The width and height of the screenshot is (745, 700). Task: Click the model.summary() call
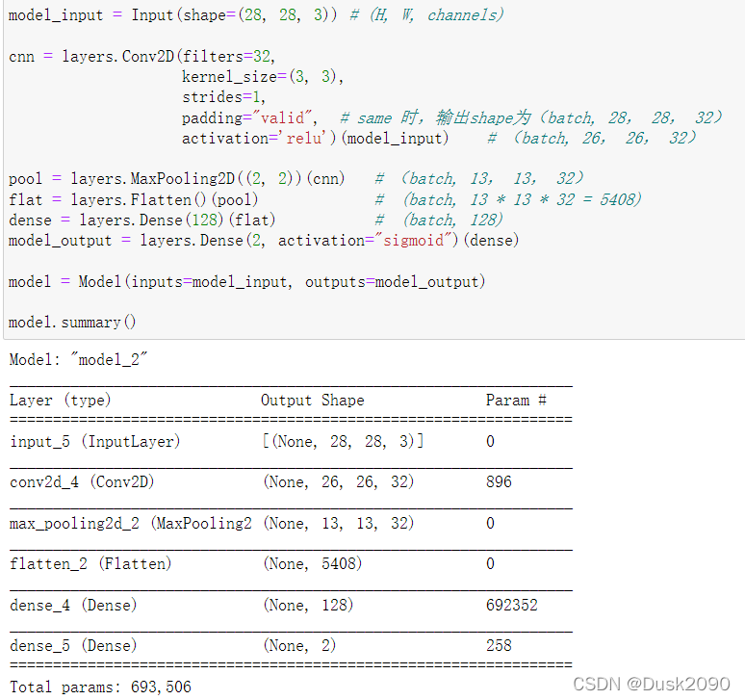click(72, 323)
